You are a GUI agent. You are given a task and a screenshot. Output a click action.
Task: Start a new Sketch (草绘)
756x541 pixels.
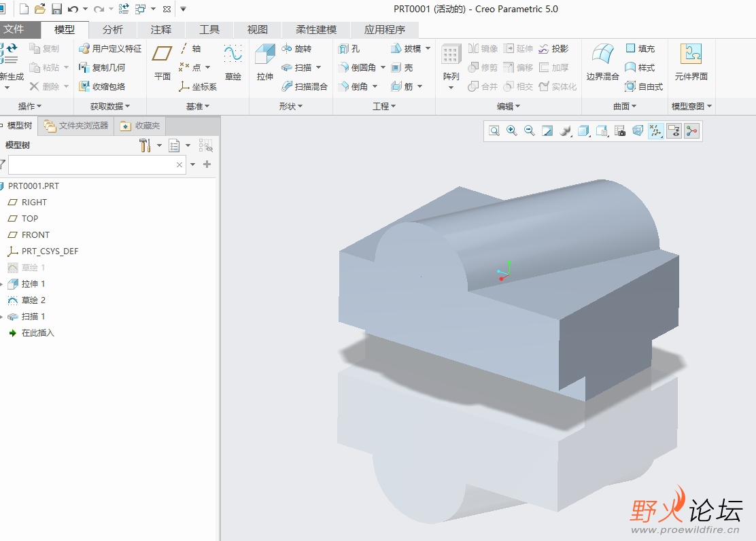coord(233,63)
